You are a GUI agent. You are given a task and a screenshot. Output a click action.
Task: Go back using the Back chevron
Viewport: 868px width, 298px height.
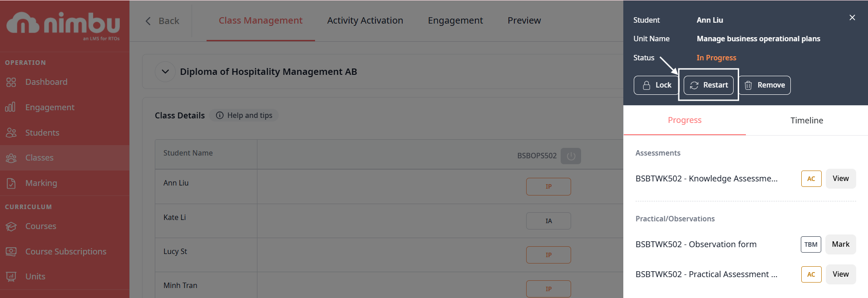tap(148, 21)
